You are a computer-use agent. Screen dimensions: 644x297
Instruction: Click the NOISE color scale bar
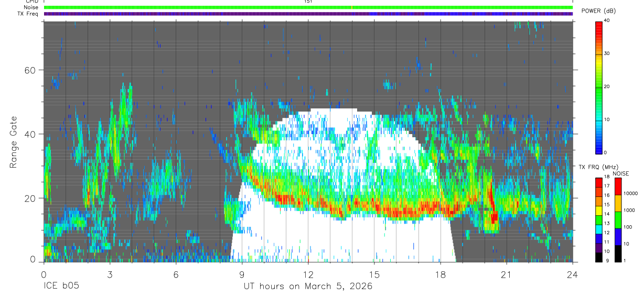(x=618, y=219)
